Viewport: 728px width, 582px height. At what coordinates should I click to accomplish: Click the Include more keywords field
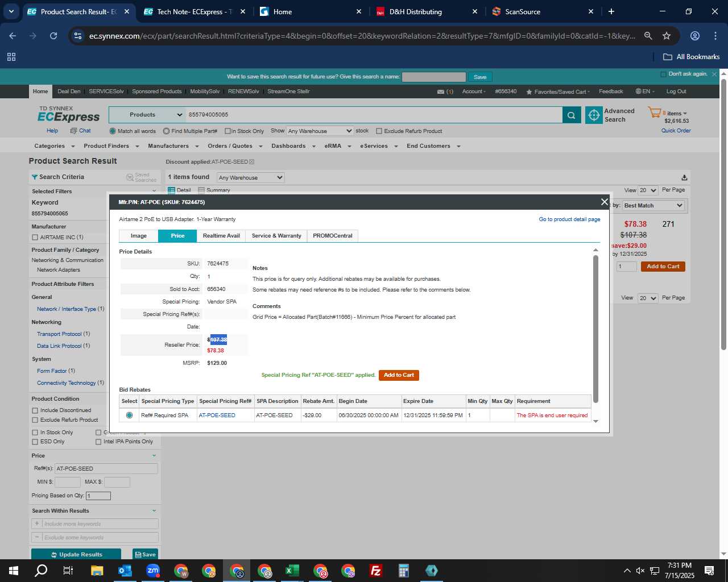(x=100, y=524)
